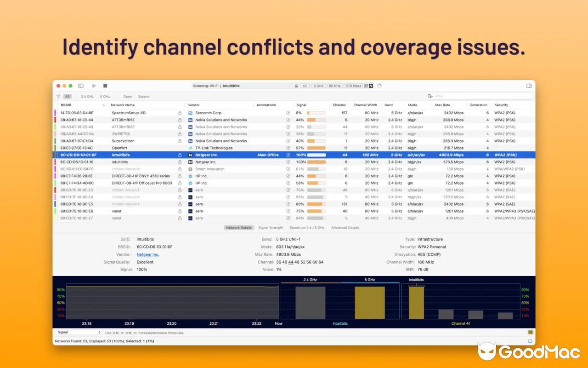Enable the 2.4 GHz band filter
Image resolution: width=588 pixels, height=368 pixels.
click(87, 97)
